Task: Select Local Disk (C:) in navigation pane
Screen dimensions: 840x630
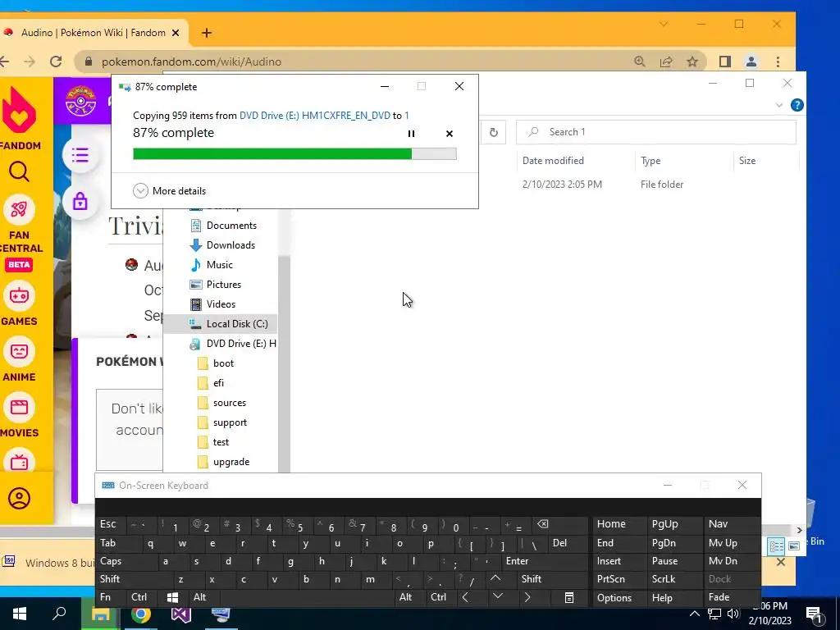Action: [x=221, y=323]
